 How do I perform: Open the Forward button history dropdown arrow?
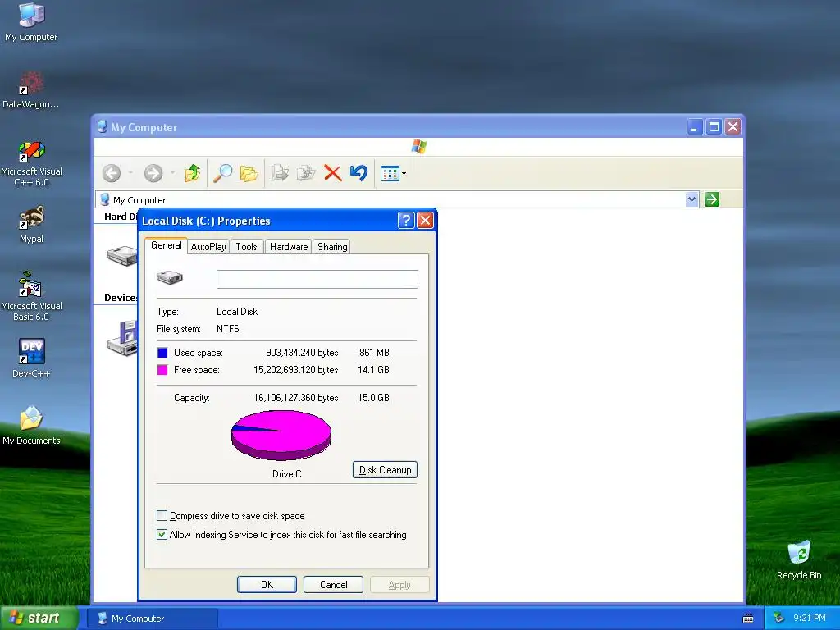click(x=172, y=173)
